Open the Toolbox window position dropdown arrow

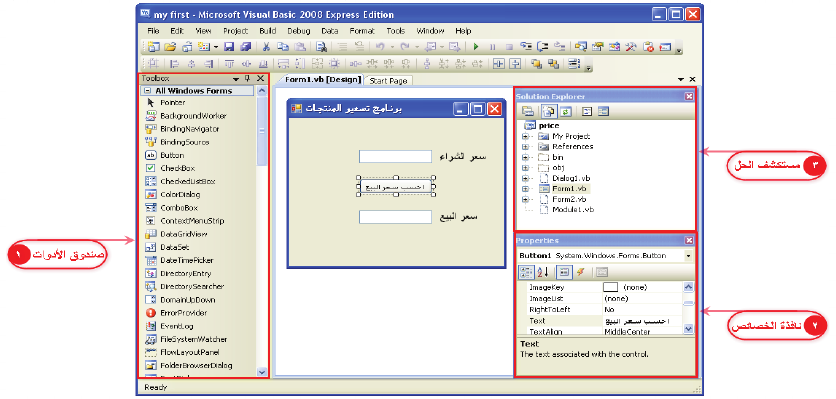(236, 79)
